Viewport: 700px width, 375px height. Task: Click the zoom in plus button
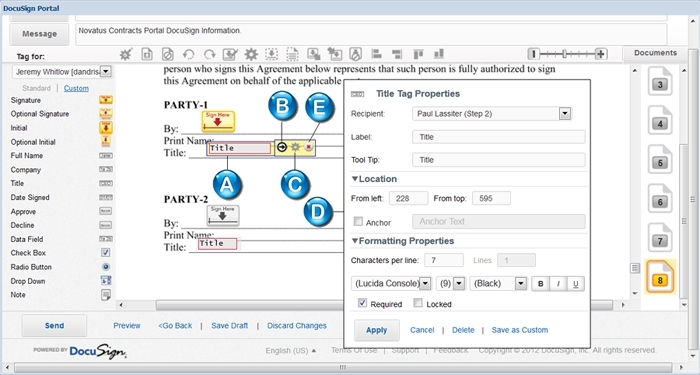[x=600, y=54]
